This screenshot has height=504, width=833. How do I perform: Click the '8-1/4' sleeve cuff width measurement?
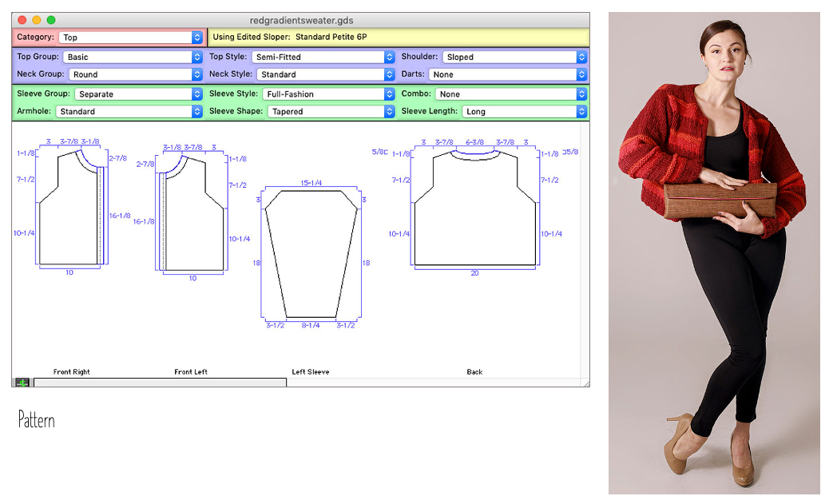(311, 325)
